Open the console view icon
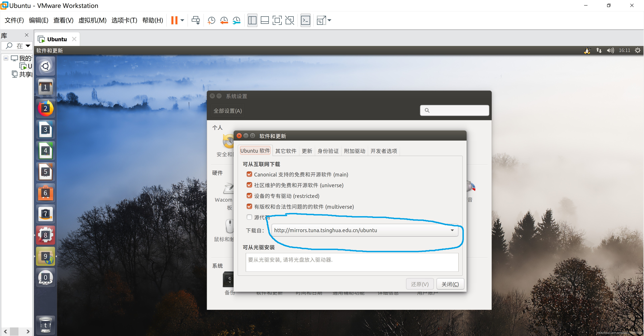 306,20
